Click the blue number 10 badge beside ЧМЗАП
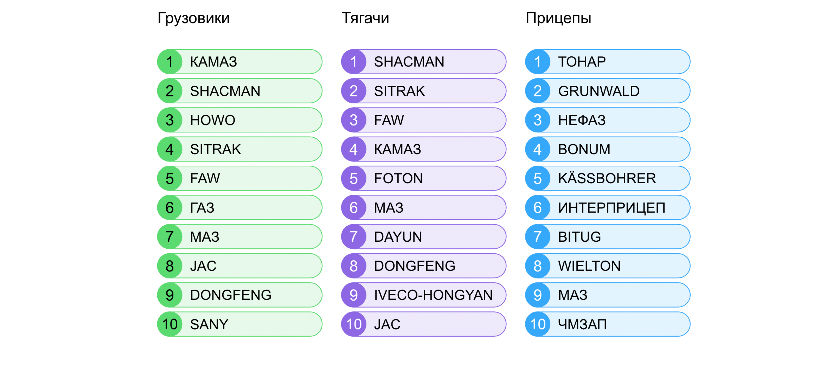 tap(537, 324)
